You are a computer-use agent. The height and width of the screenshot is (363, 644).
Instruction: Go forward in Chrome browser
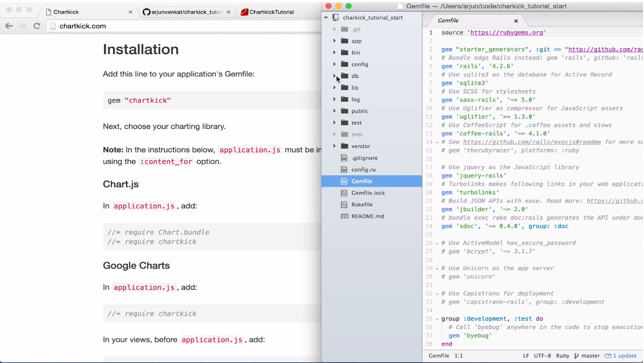pyautogui.click(x=22, y=26)
